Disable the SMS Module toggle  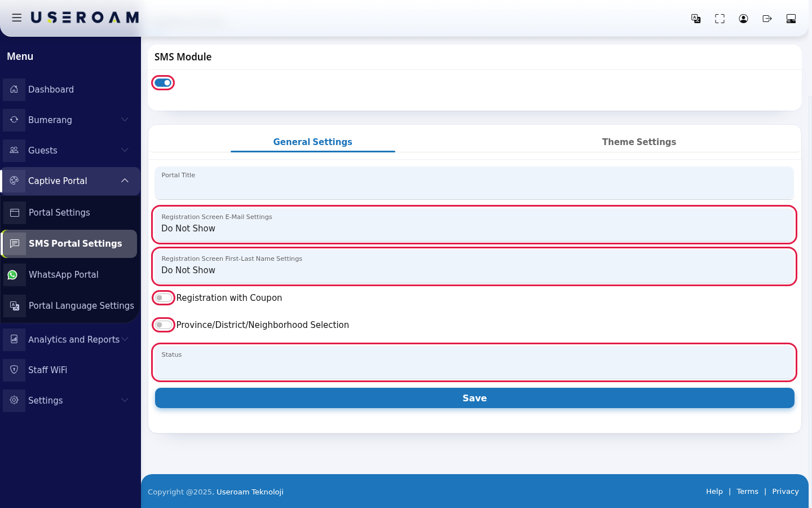(163, 83)
